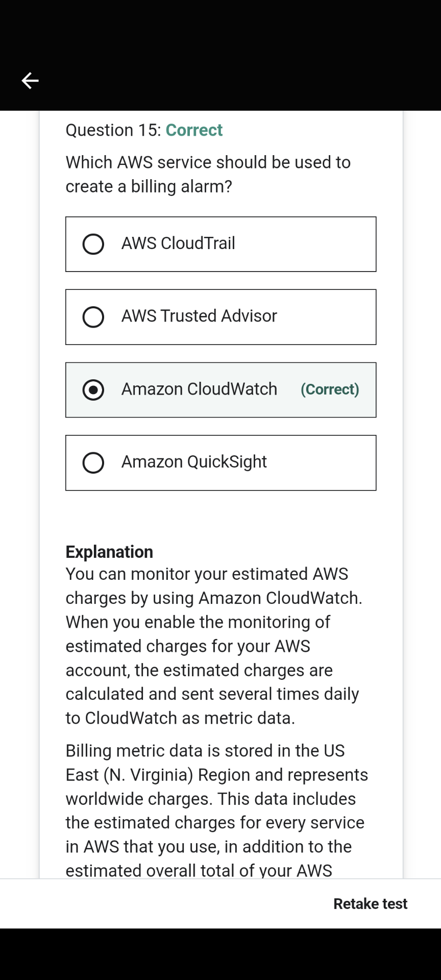Click the AWS Trusted Advisor answer text

coord(199,316)
